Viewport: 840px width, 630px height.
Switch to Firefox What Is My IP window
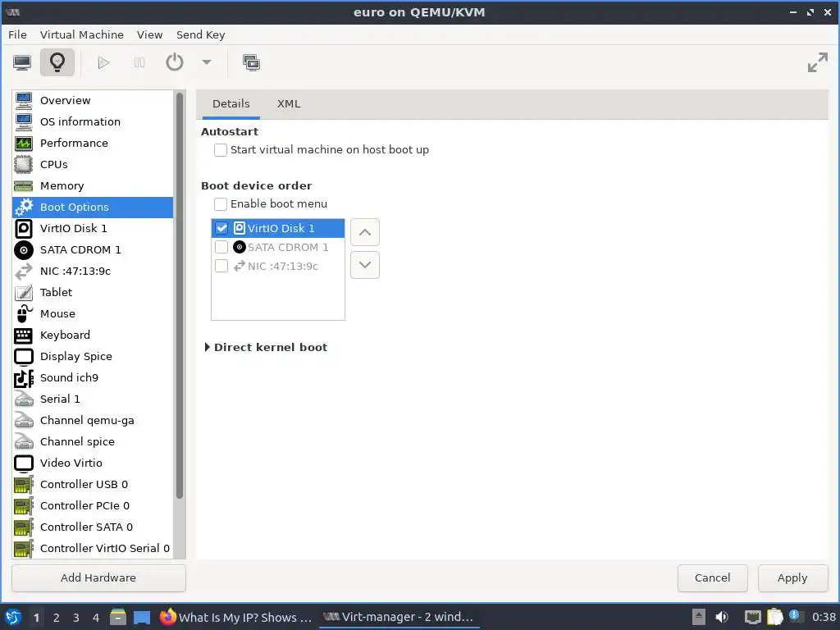(235, 617)
